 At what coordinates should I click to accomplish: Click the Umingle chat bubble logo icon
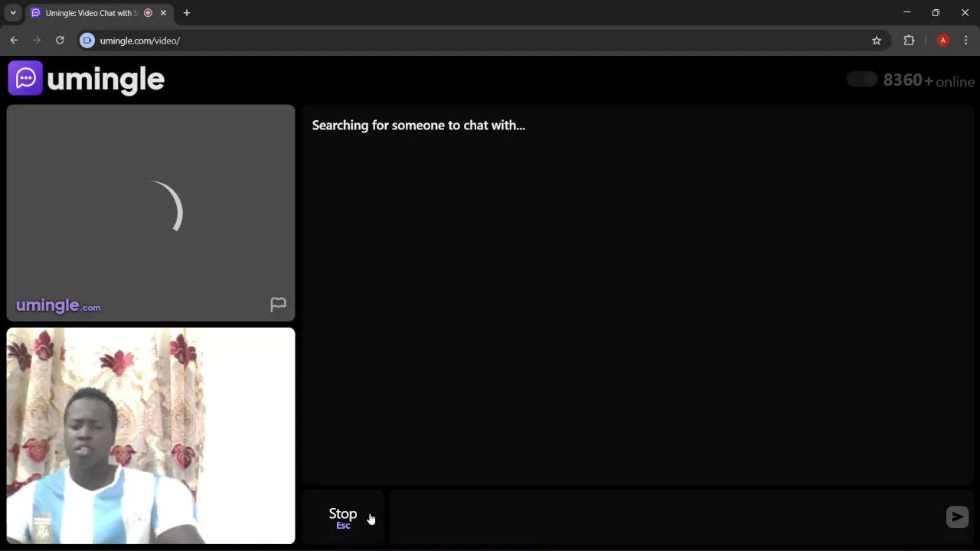(25, 78)
